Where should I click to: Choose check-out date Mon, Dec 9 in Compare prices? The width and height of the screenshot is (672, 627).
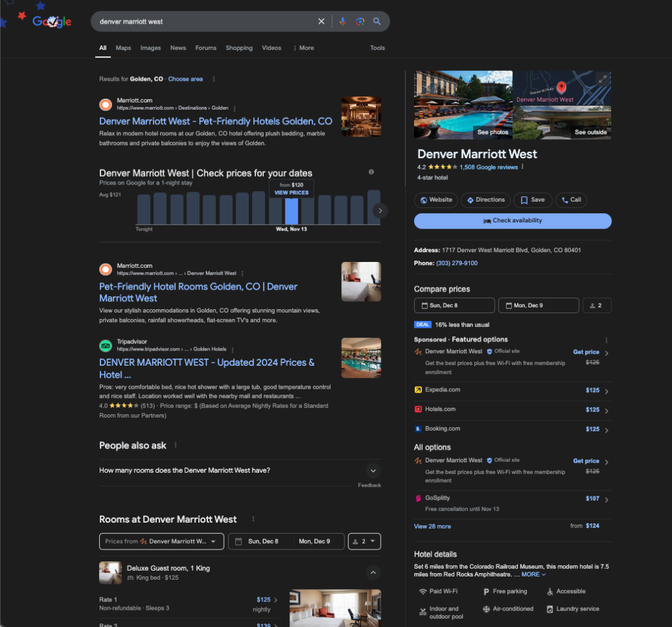tap(539, 305)
